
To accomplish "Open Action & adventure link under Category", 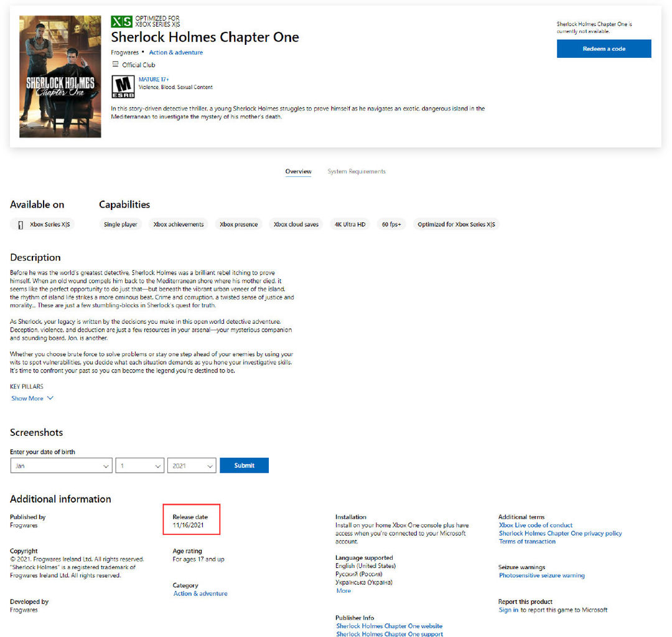I will tap(200, 593).
